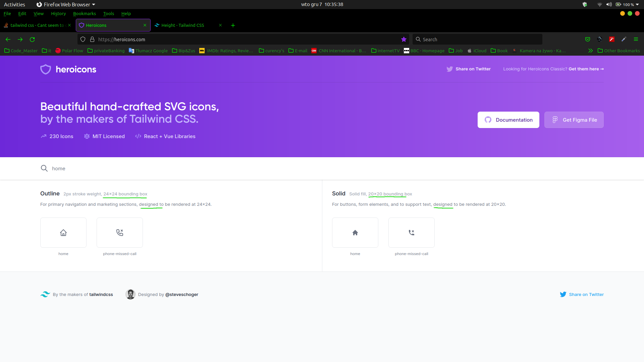The height and width of the screenshot is (362, 644).
Task: Click the outline home icon tile
Action: click(63, 233)
